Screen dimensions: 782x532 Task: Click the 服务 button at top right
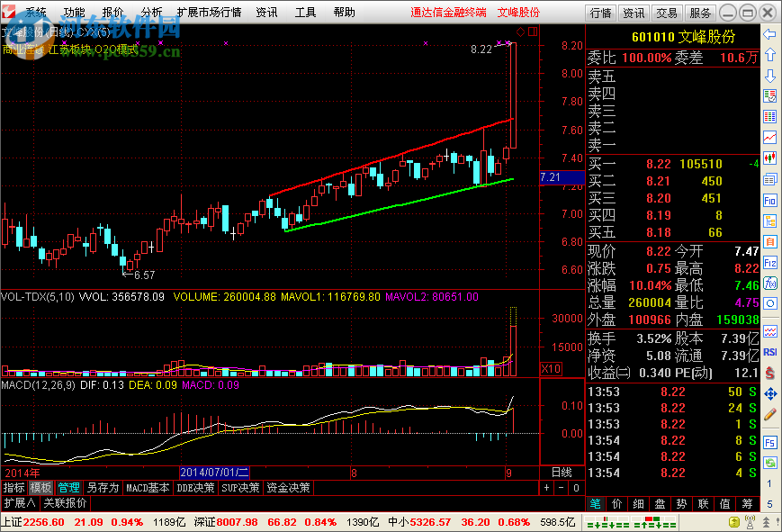pyautogui.click(x=700, y=13)
